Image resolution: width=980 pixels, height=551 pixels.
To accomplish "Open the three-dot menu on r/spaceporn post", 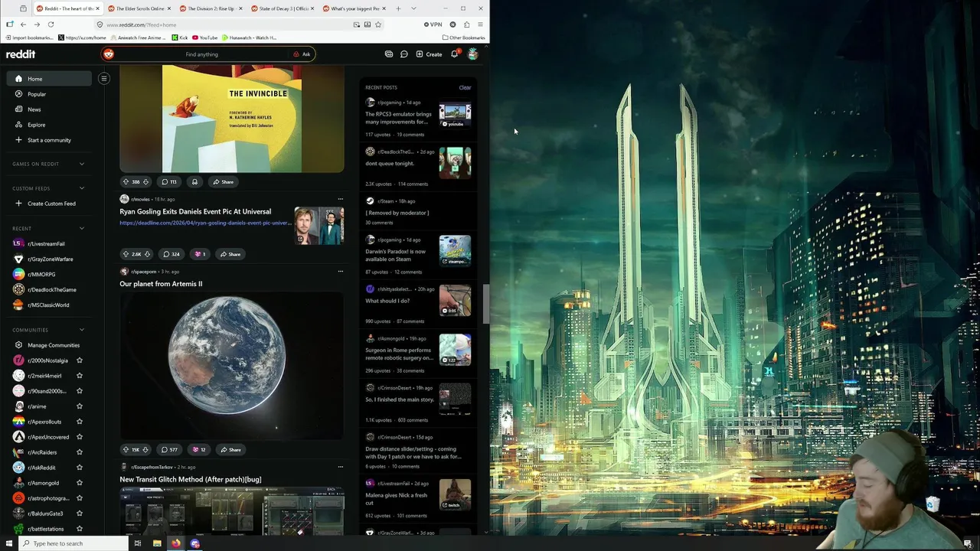I will tap(341, 271).
